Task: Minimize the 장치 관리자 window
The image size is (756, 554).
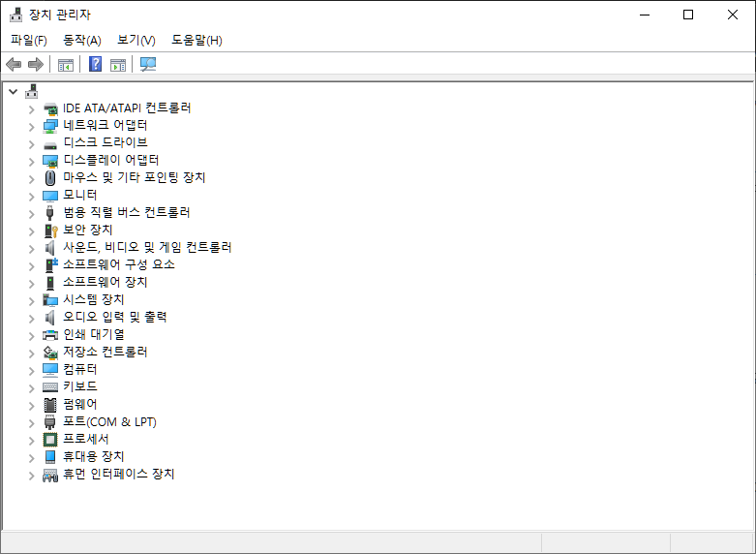Action: pos(645,15)
